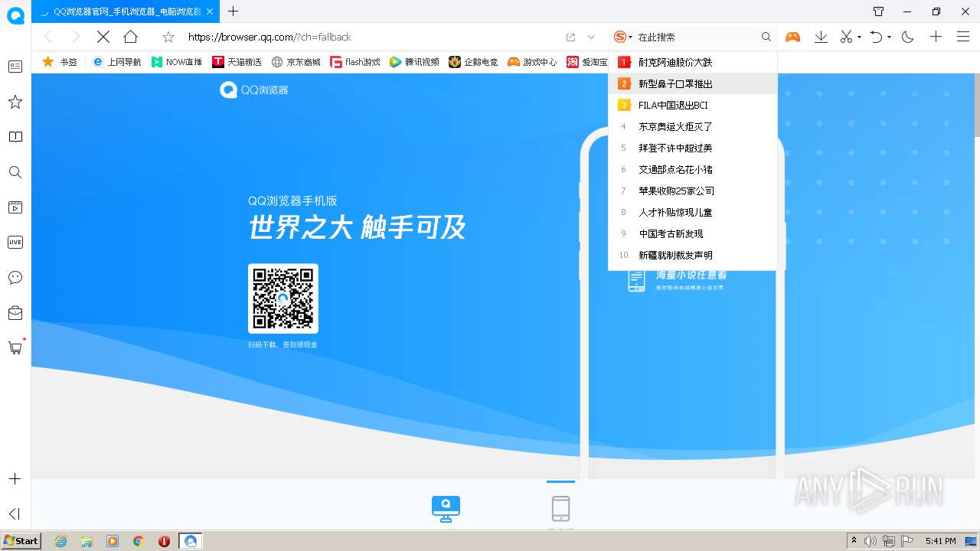Close the QQ浏览器官网 tab

click(x=210, y=11)
